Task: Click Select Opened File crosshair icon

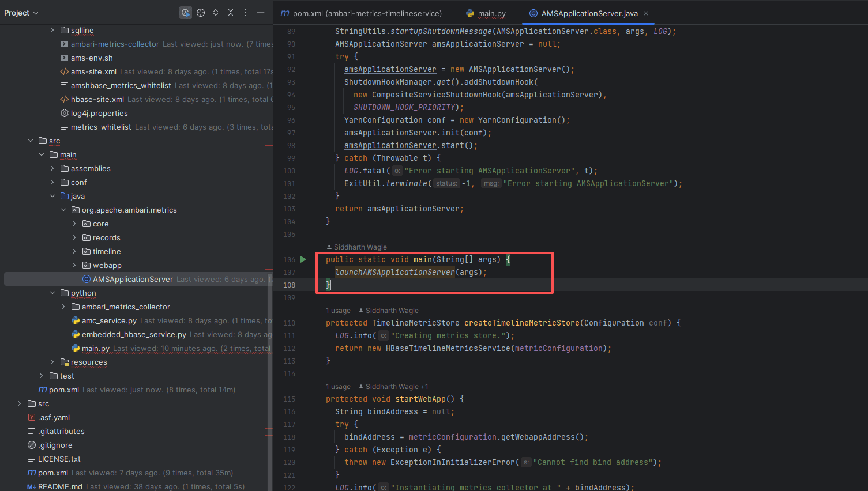Action: [201, 13]
